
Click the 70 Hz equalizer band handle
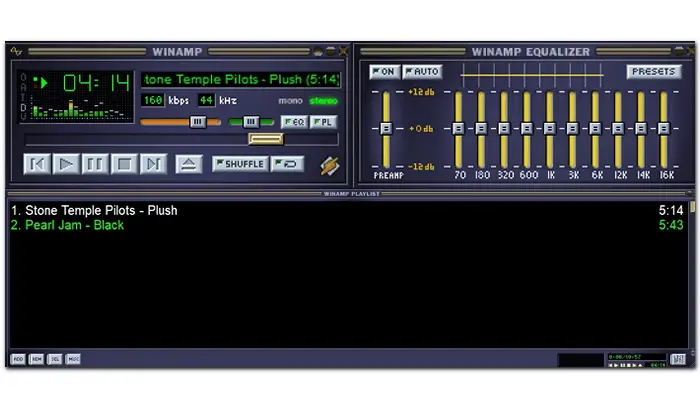coord(458,129)
